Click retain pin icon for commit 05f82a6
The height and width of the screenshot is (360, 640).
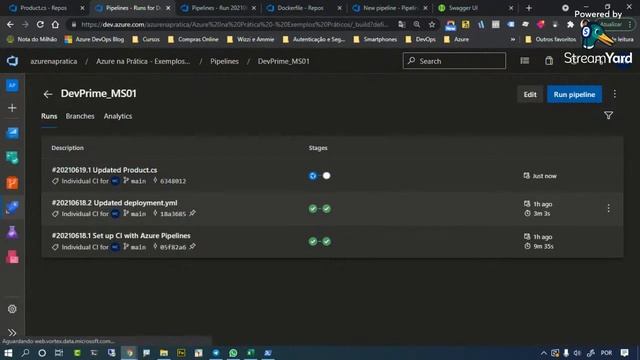click(x=192, y=246)
